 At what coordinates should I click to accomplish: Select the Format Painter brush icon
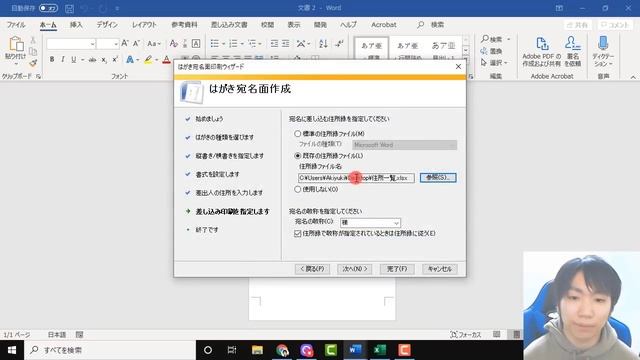[33, 63]
